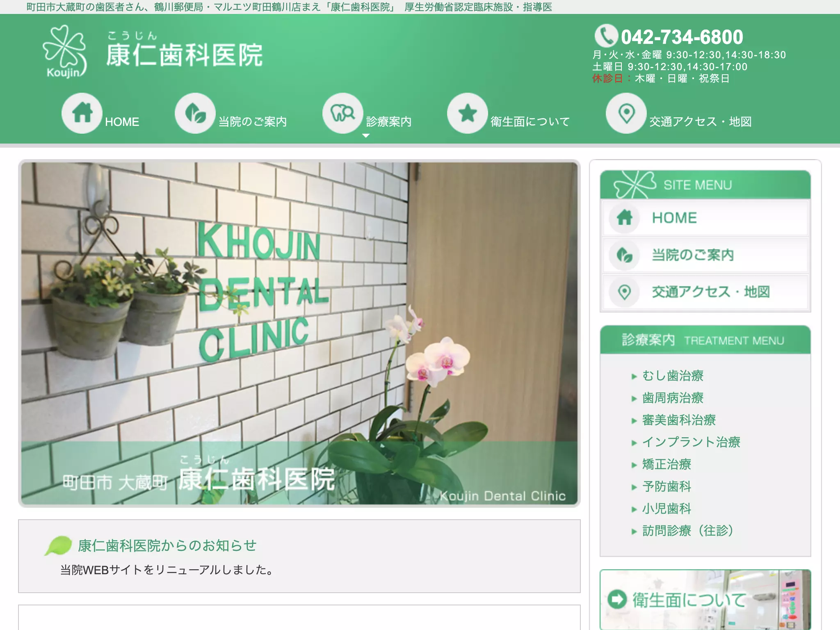Click the star icon in top navigation
This screenshot has width=840, height=630.
pyautogui.click(x=468, y=113)
